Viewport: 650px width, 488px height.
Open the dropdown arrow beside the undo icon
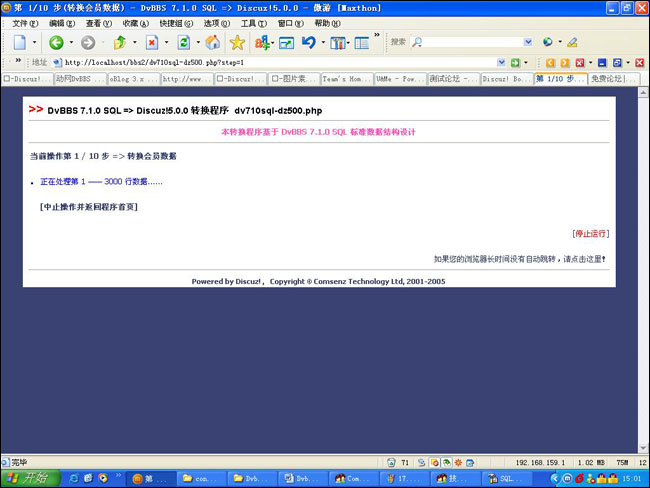click(x=323, y=42)
